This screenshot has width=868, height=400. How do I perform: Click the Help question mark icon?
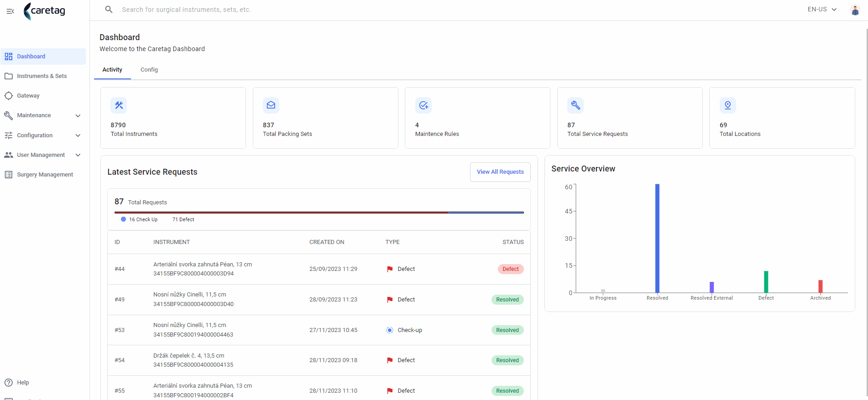pos(9,383)
